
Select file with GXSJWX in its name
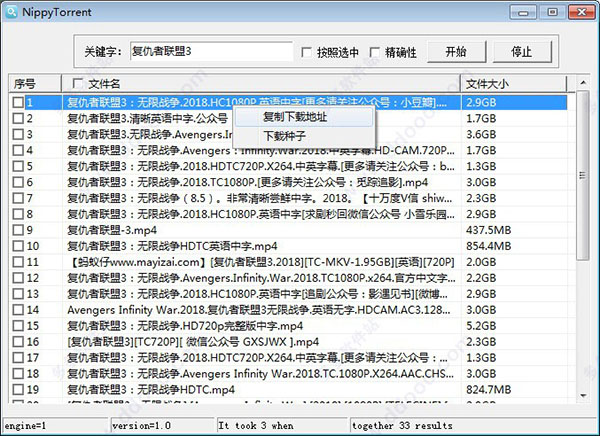193,341
